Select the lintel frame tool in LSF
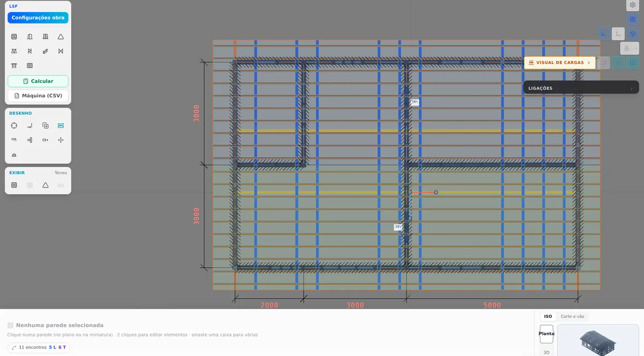 [14, 66]
